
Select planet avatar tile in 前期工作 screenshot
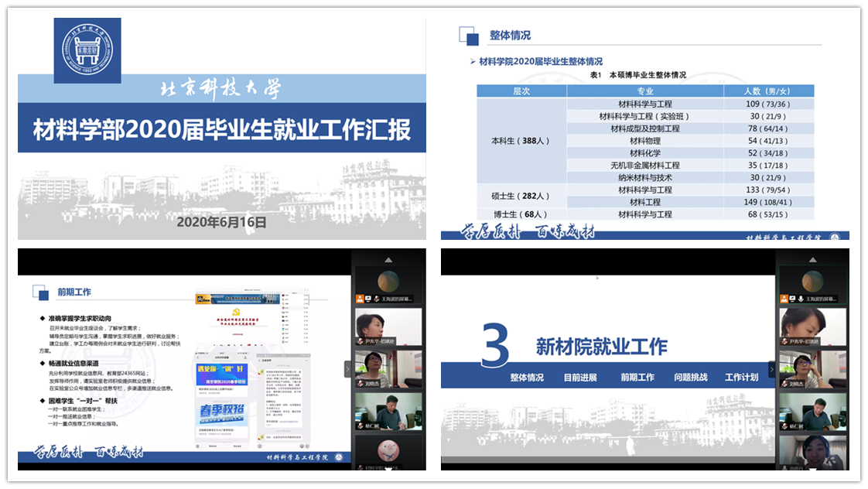coord(388,285)
